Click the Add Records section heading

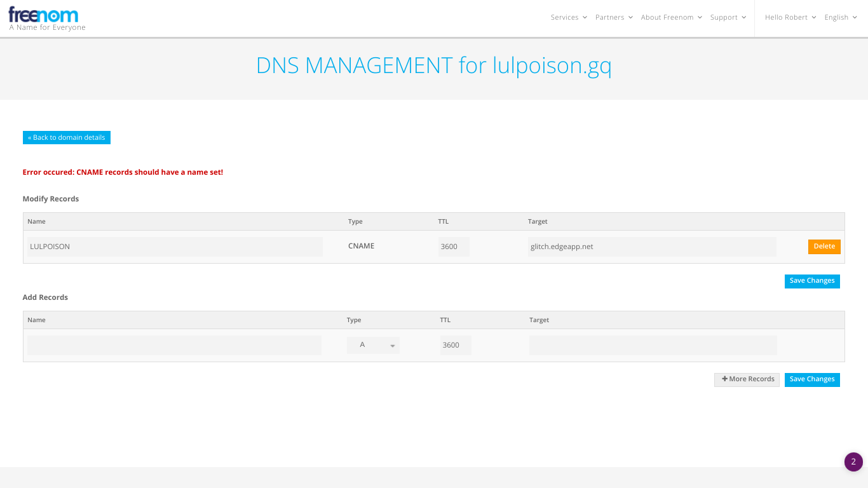[x=45, y=297]
